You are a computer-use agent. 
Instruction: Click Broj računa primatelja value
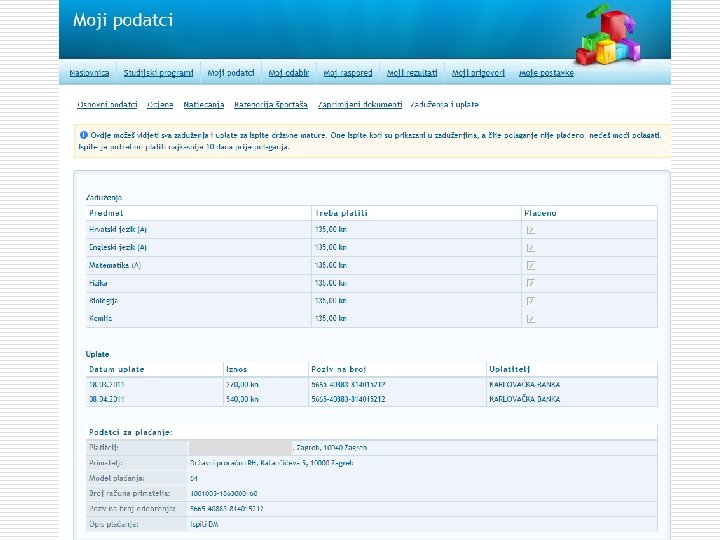pyautogui.click(x=224, y=493)
